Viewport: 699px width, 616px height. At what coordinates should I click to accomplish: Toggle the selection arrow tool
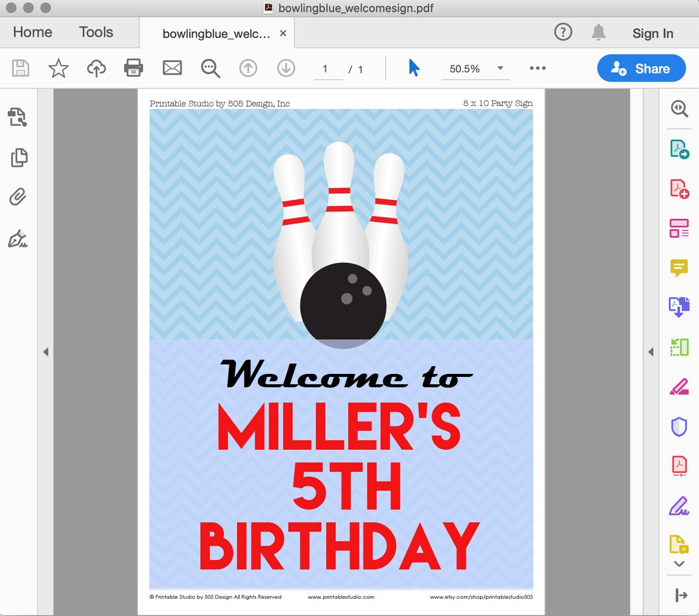tap(414, 69)
